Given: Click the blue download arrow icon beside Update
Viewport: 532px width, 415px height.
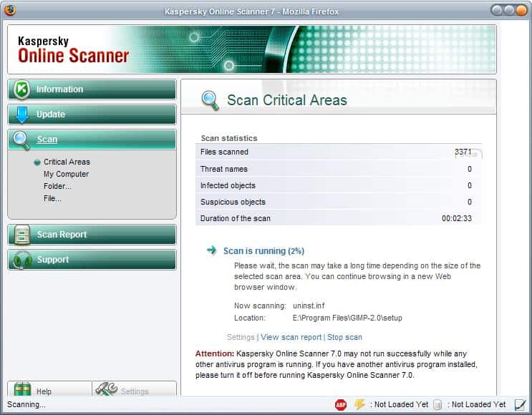Looking at the screenshot, I should pyautogui.click(x=22, y=114).
